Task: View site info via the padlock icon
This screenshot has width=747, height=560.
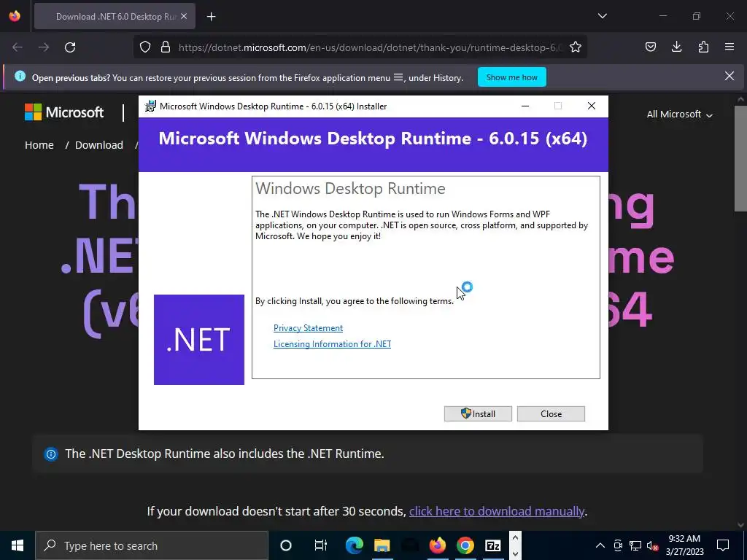Action: tap(166, 47)
